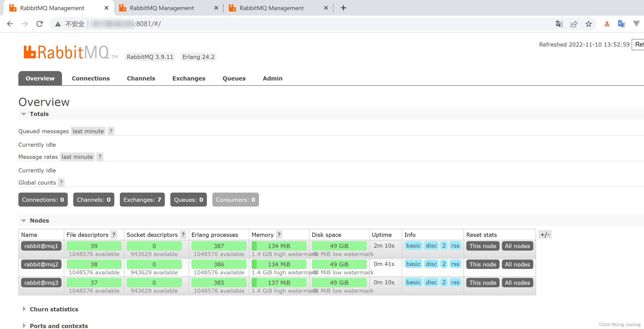644x329 pixels.
Task: Open help for File descriptors column
Action: click(114, 235)
